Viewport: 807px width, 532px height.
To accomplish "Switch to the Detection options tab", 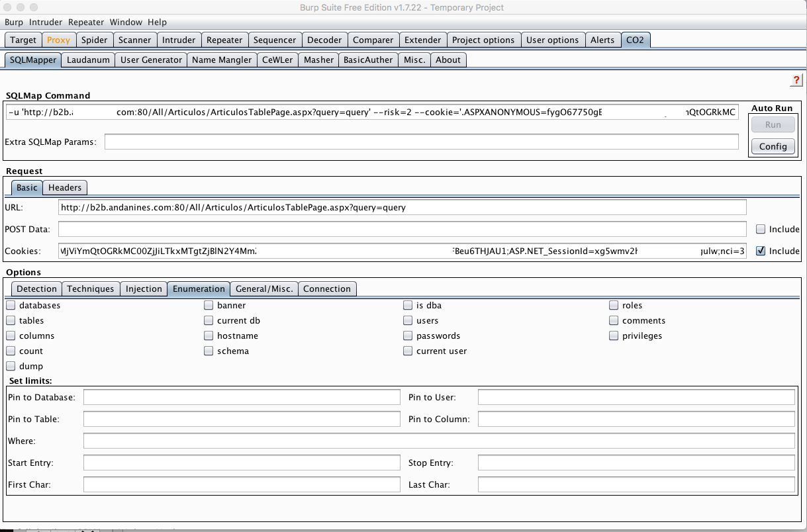I will (x=36, y=288).
